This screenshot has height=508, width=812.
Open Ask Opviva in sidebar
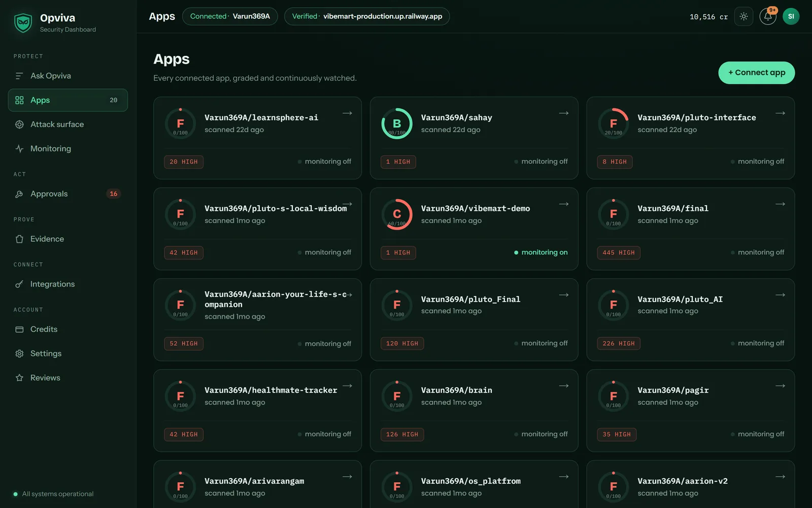[68, 76]
